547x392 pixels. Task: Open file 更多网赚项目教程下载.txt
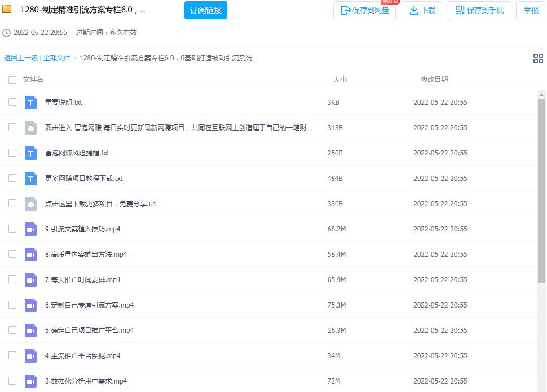[83, 179]
